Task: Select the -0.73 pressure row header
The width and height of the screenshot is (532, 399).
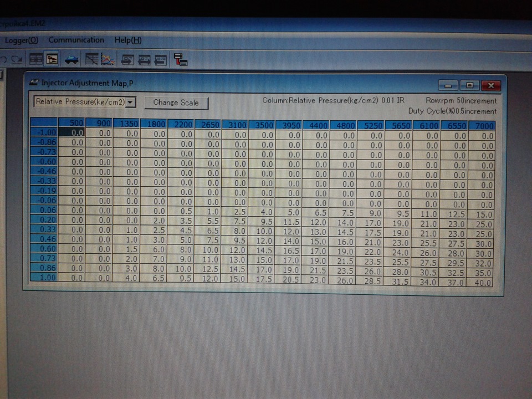Action: coord(44,152)
